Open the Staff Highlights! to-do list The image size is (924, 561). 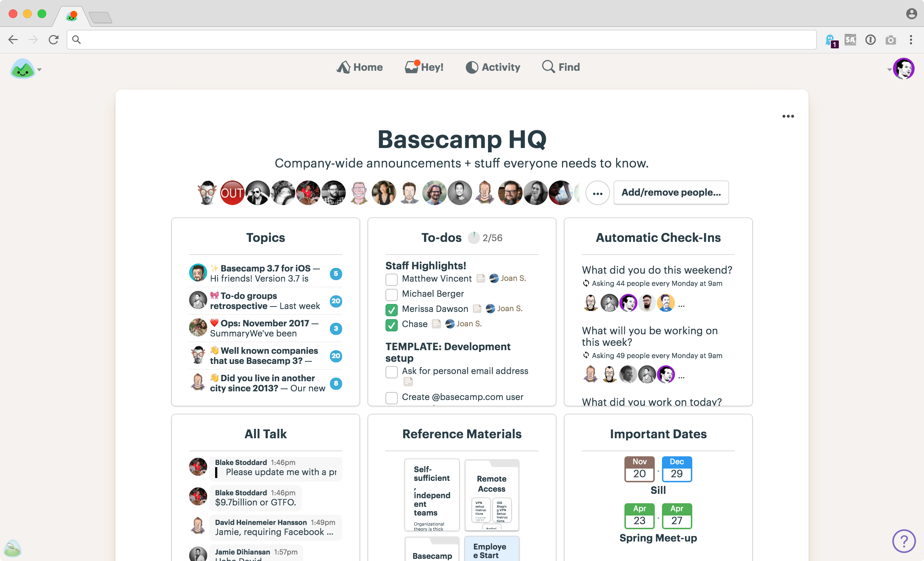point(426,265)
